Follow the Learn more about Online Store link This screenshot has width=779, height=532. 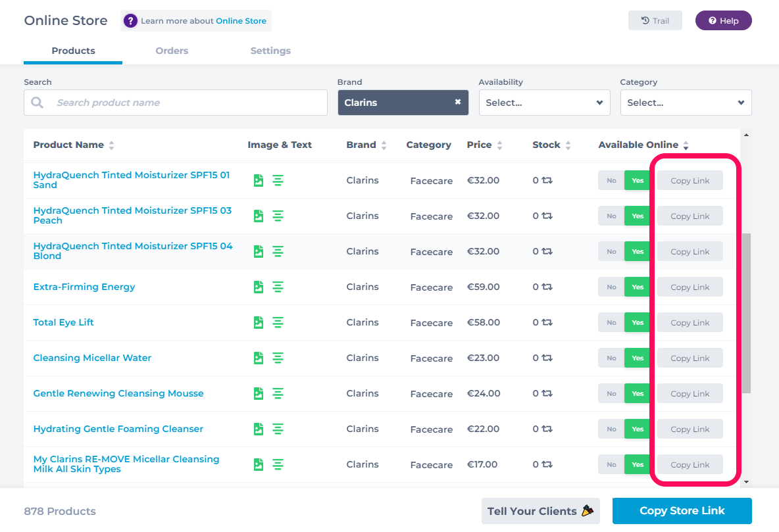pos(241,21)
